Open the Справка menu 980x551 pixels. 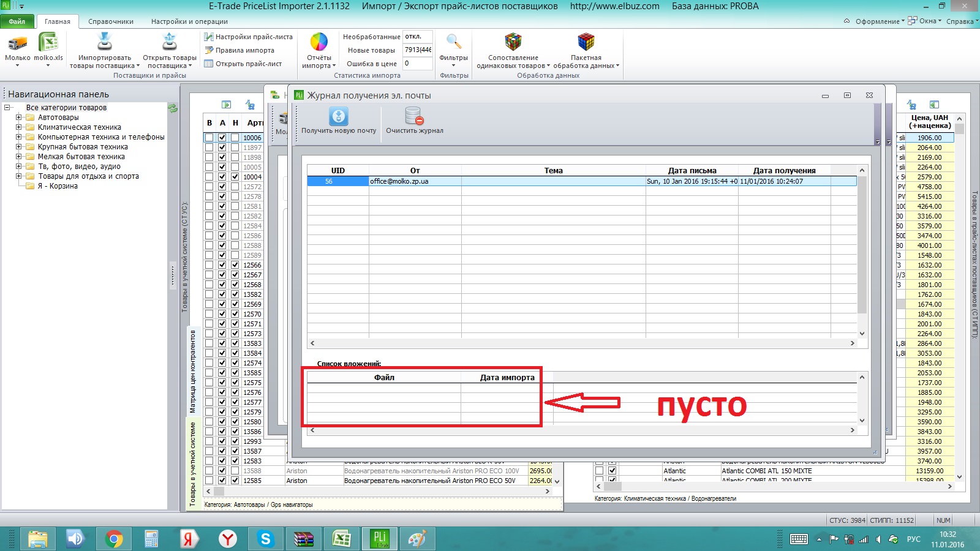(x=962, y=21)
